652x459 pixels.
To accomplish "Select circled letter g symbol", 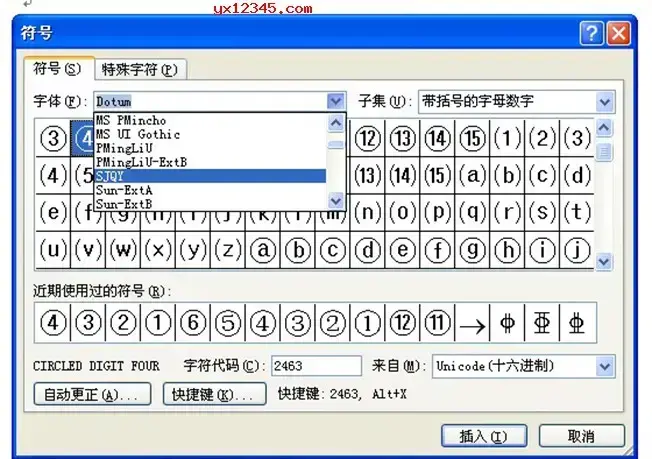I will click(472, 250).
